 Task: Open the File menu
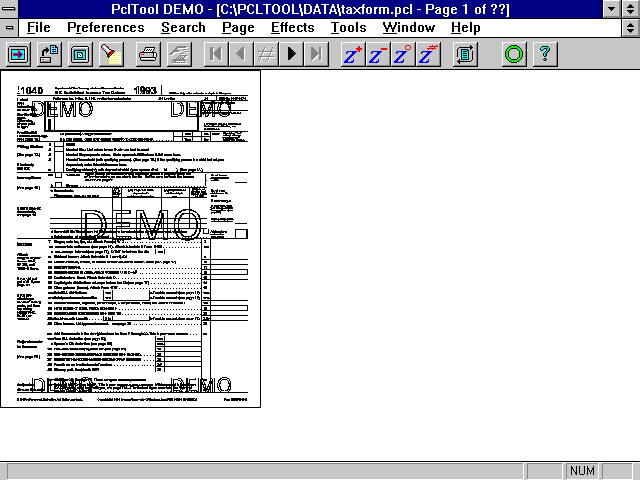pyautogui.click(x=39, y=27)
